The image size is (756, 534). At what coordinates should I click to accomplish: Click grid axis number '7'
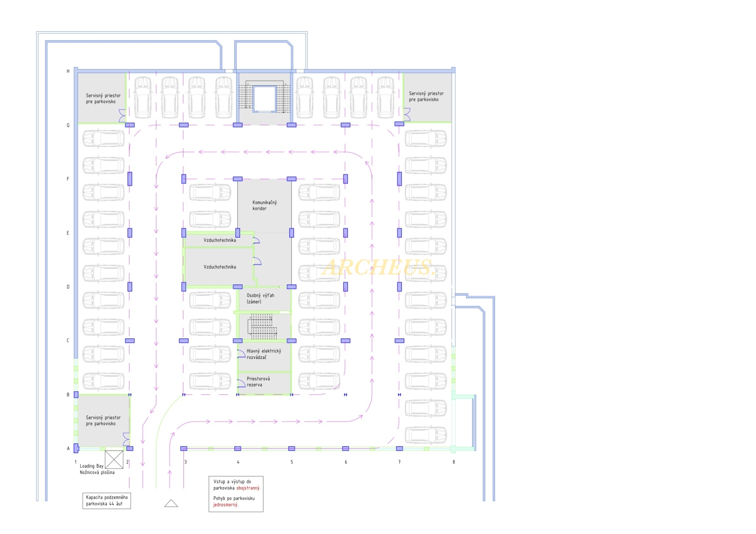click(x=400, y=462)
